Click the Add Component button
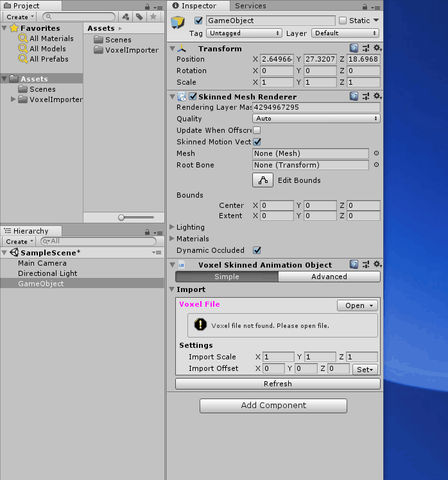The width and height of the screenshot is (448, 480). click(x=273, y=406)
